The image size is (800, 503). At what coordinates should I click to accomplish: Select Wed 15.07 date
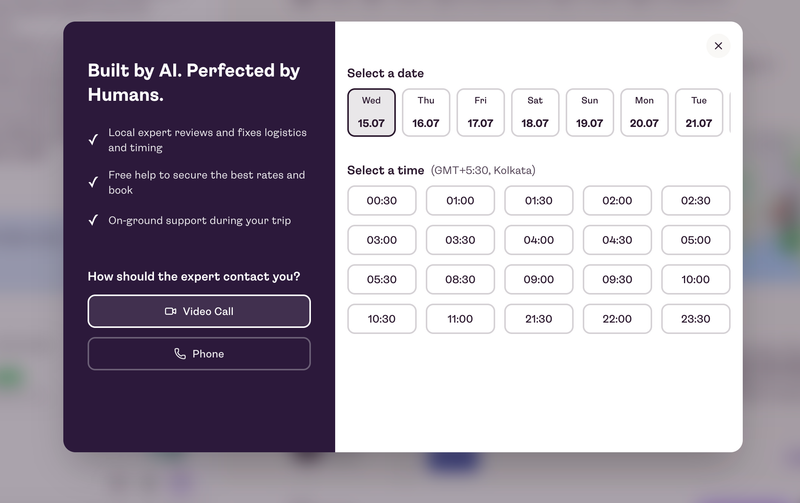click(371, 113)
